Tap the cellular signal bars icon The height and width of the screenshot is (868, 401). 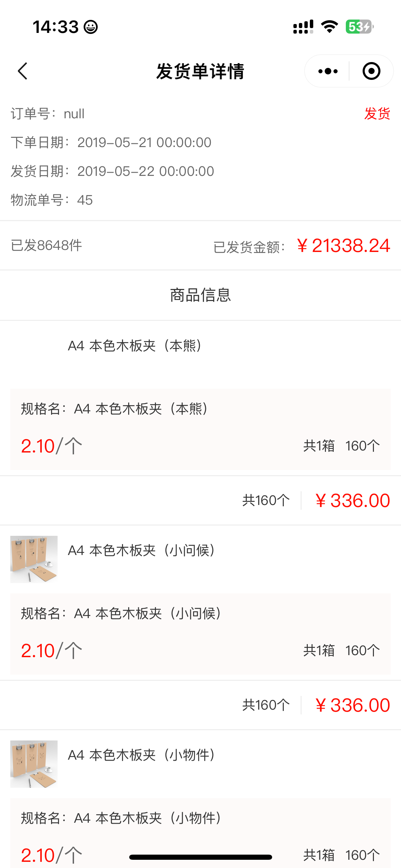(303, 27)
